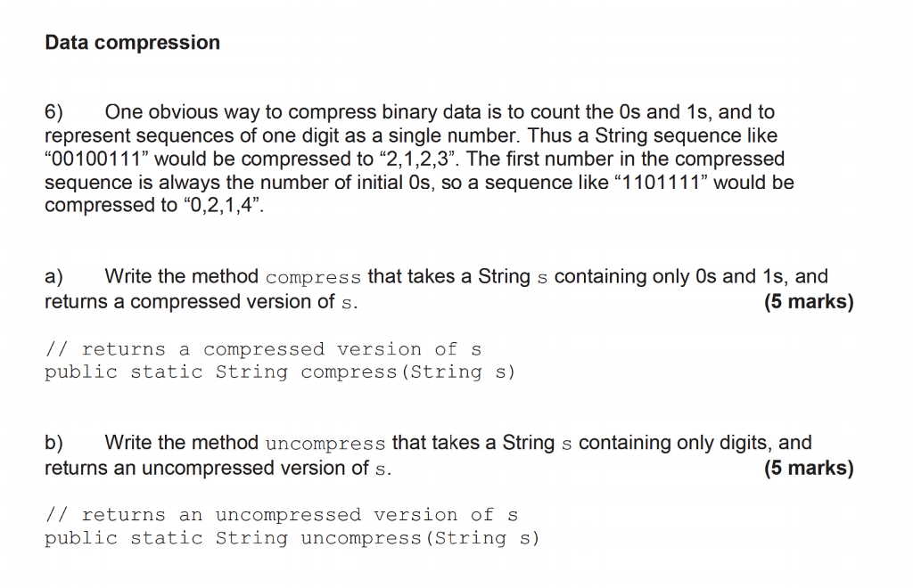Viewport: 913px width, 588px height.
Task: Click the monospaced word "compress" in part a
Action: [x=313, y=278]
